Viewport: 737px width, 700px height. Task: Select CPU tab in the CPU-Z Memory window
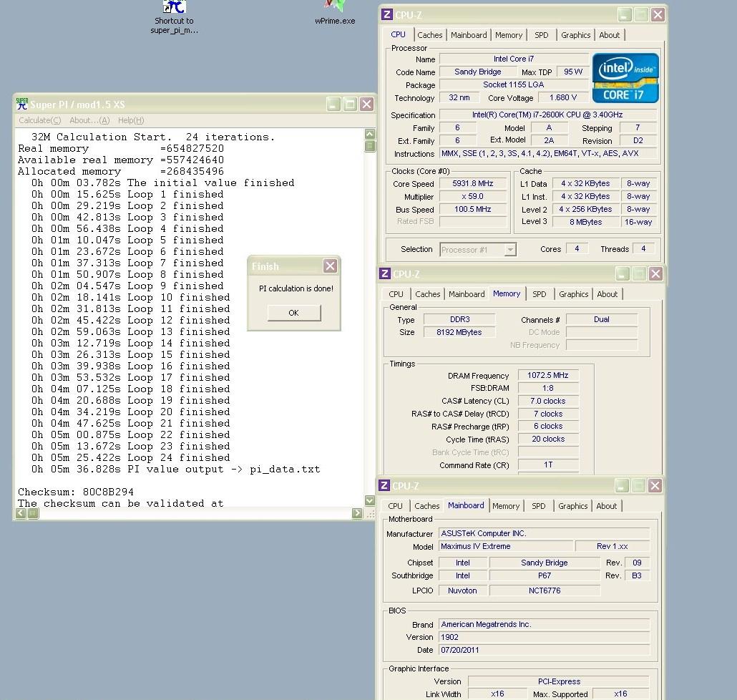pos(396,294)
